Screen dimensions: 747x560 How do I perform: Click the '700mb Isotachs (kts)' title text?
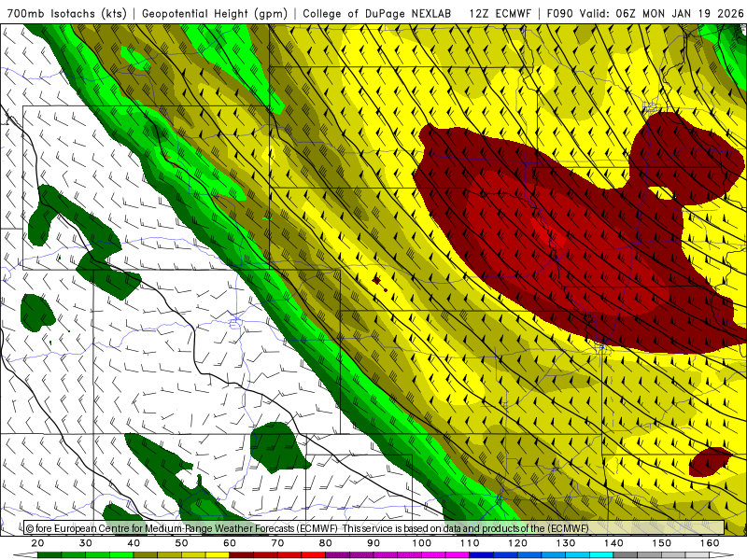point(66,14)
